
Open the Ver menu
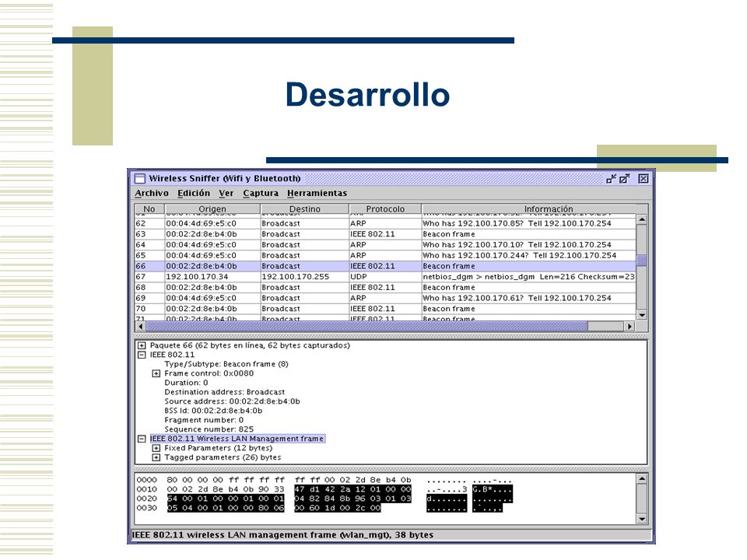tap(226, 193)
